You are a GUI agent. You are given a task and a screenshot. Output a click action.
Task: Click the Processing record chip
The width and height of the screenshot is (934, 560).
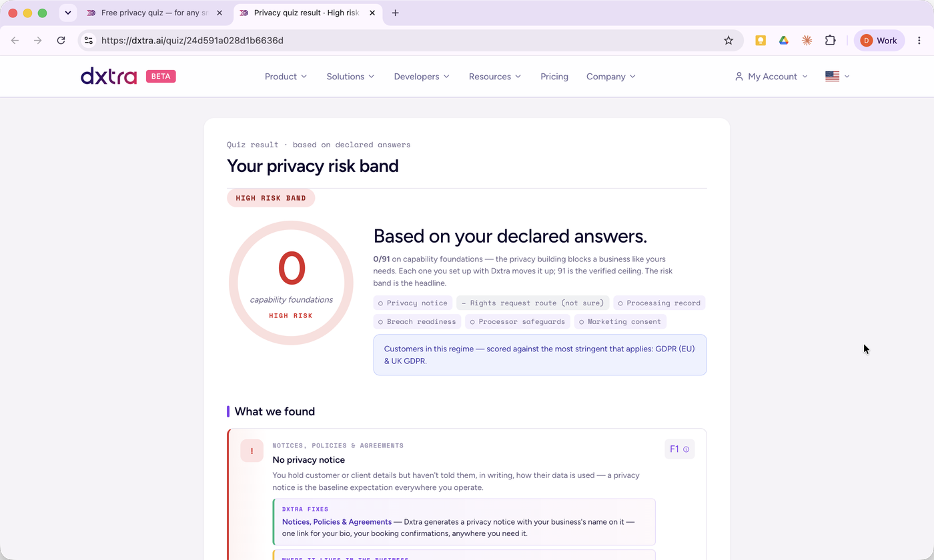coord(659,303)
